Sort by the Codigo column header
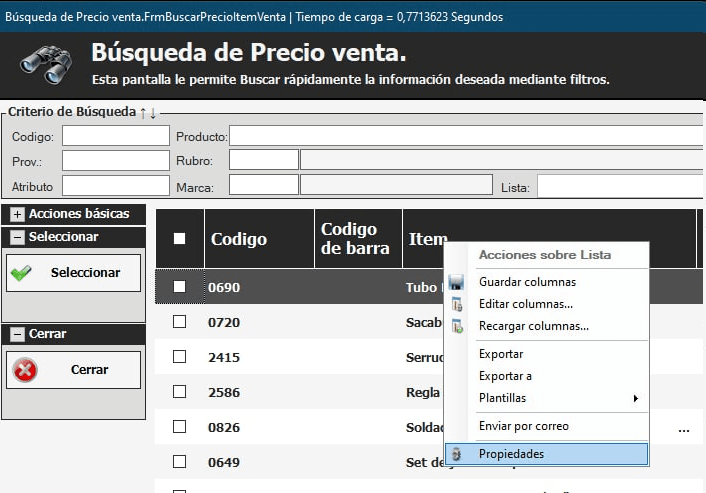 click(x=239, y=239)
